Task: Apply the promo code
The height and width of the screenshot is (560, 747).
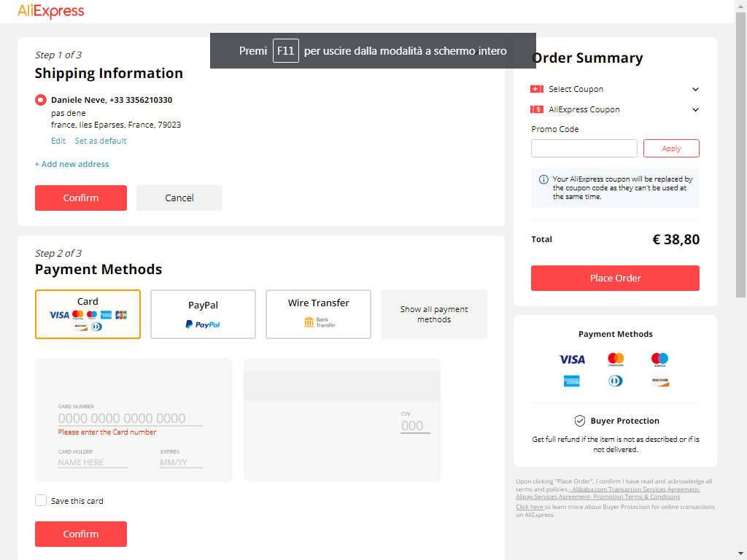Action: click(x=671, y=149)
